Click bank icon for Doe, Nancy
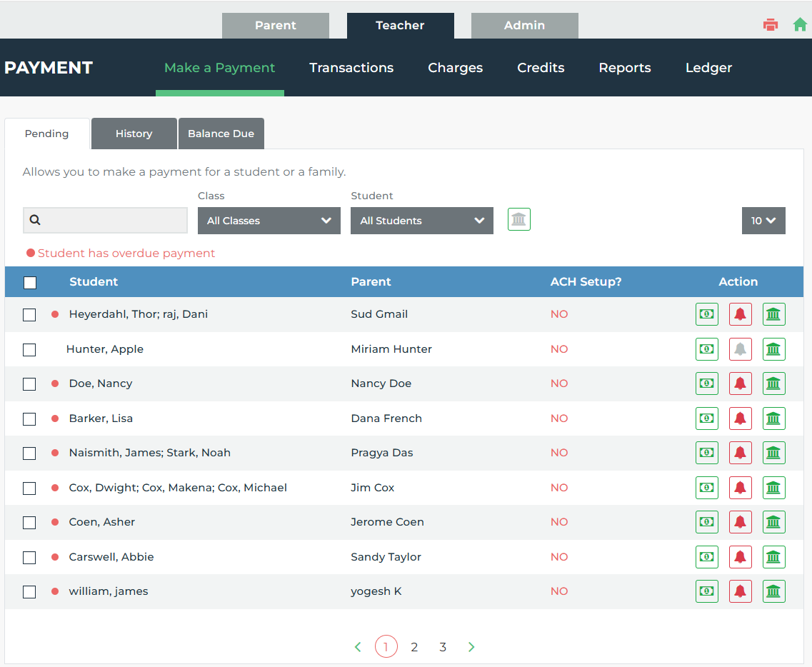 tap(773, 383)
